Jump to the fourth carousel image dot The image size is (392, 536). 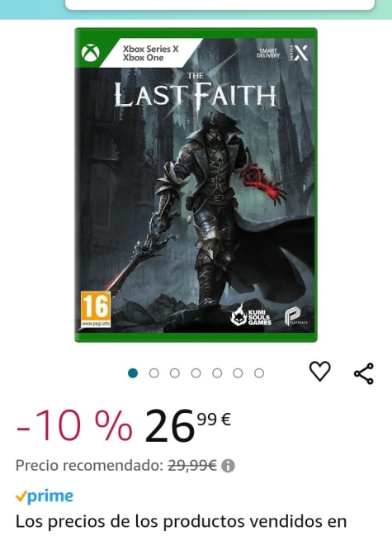pyautogui.click(x=196, y=373)
